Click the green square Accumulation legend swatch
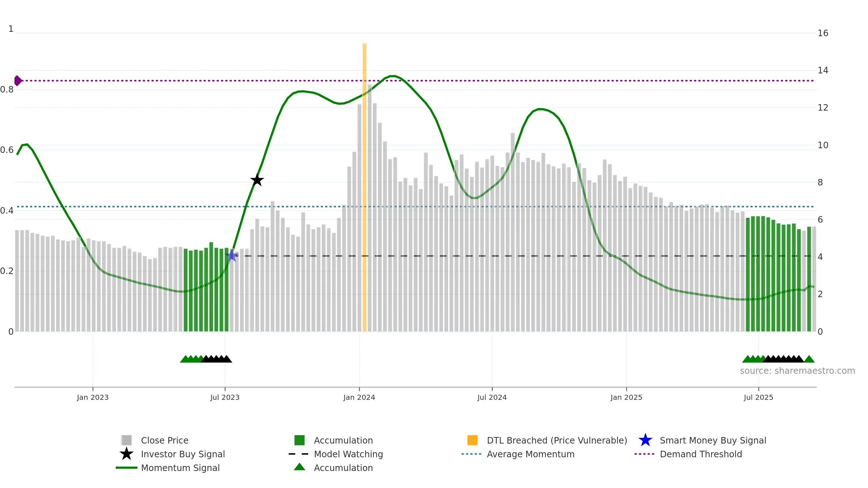The image size is (868, 488). click(x=299, y=440)
